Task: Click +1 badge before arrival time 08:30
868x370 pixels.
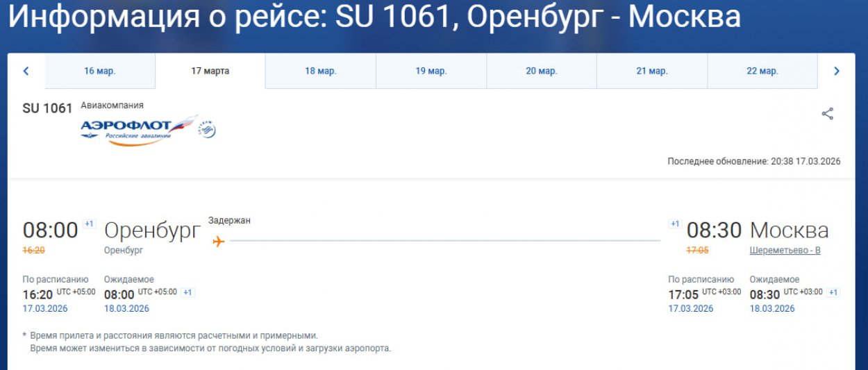Action: point(674,224)
